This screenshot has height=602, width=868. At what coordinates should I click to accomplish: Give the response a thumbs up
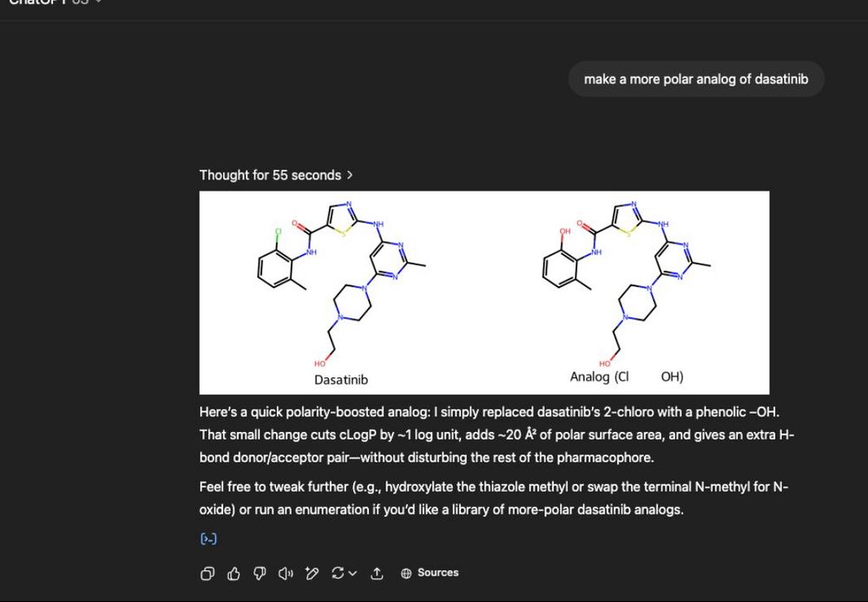point(233,573)
